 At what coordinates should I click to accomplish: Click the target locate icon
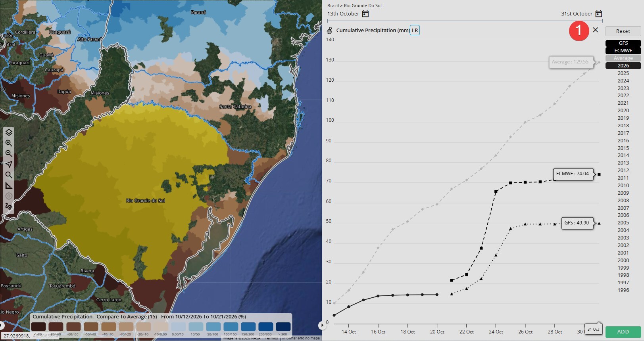click(9, 196)
